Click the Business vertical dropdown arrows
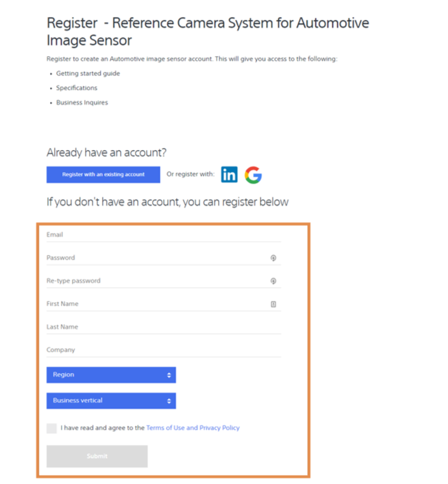 point(169,401)
